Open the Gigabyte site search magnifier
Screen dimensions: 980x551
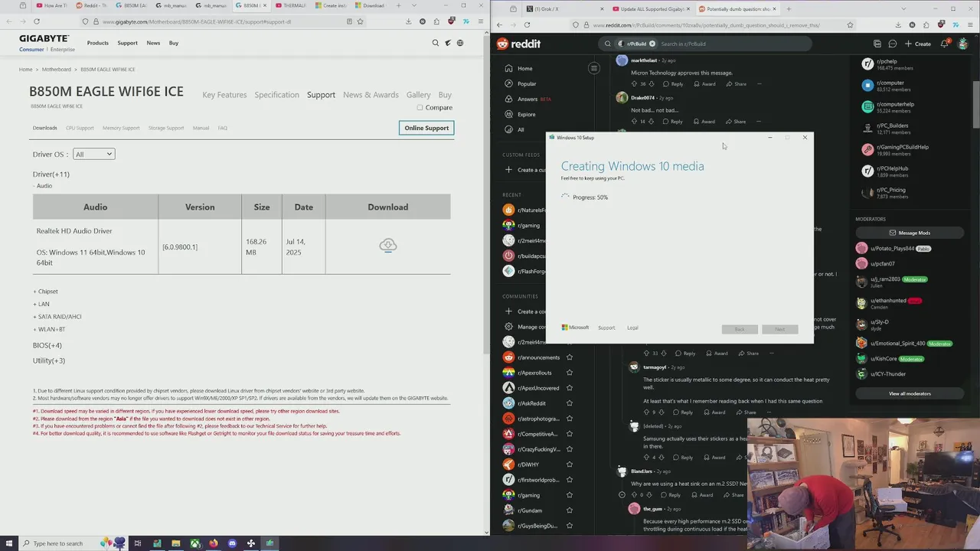[436, 43]
